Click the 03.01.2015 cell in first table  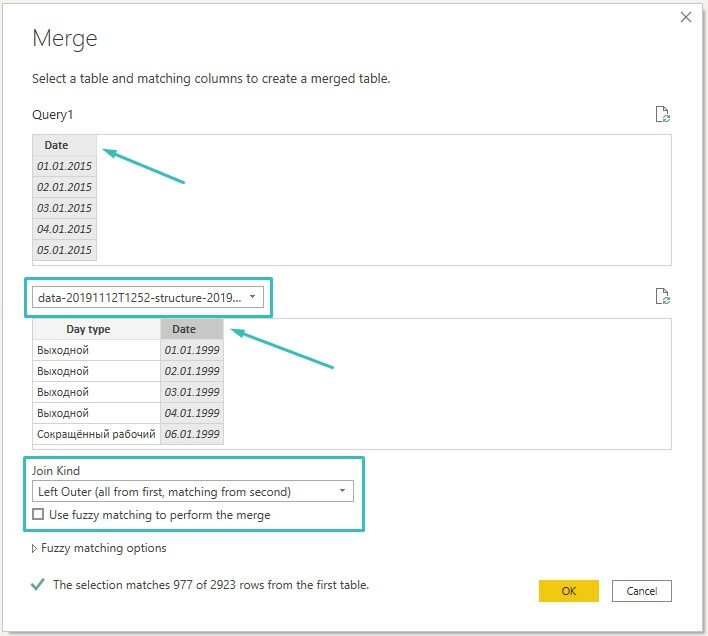(x=65, y=208)
